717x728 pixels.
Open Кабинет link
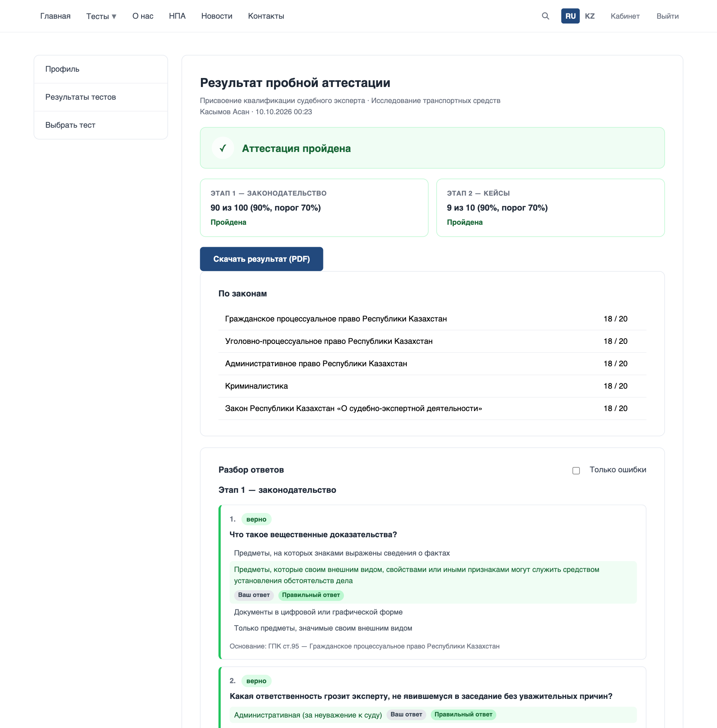click(625, 16)
